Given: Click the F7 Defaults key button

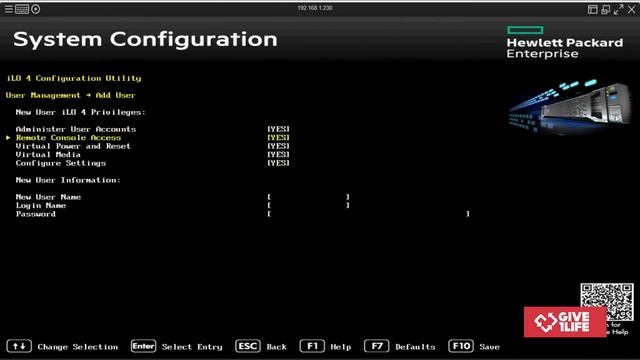Looking at the screenshot, I should (377, 346).
